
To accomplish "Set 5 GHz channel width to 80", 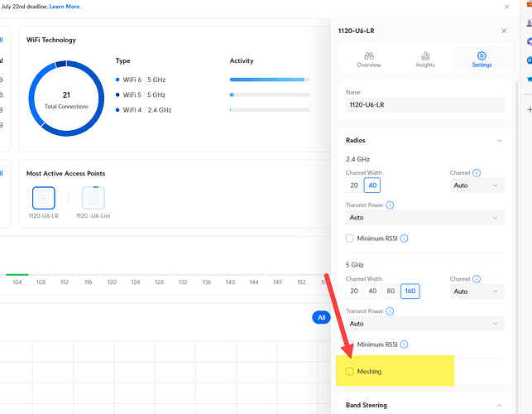I will pos(391,291).
